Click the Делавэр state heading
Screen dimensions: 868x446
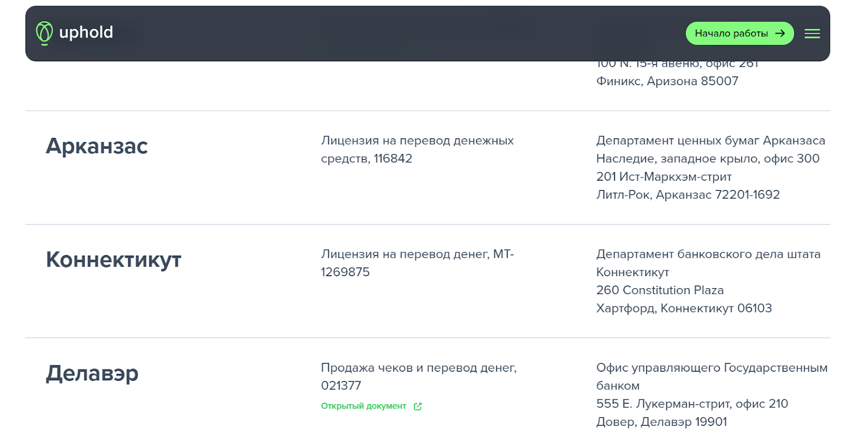[x=92, y=373]
